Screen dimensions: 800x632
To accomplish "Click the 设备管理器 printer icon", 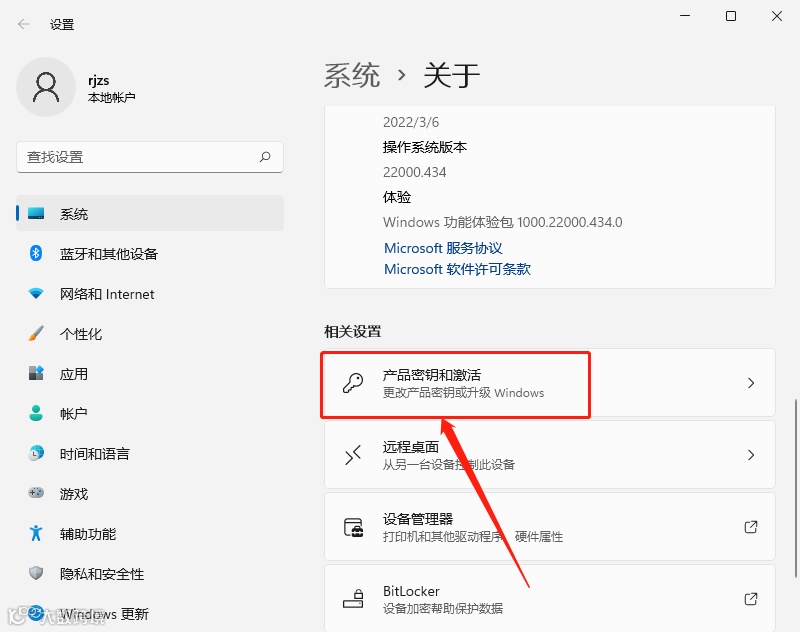I will [353, 527].
